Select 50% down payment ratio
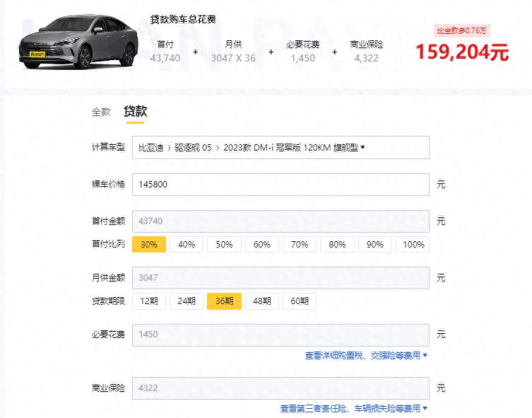532x418 pixels. coord(224,245)
